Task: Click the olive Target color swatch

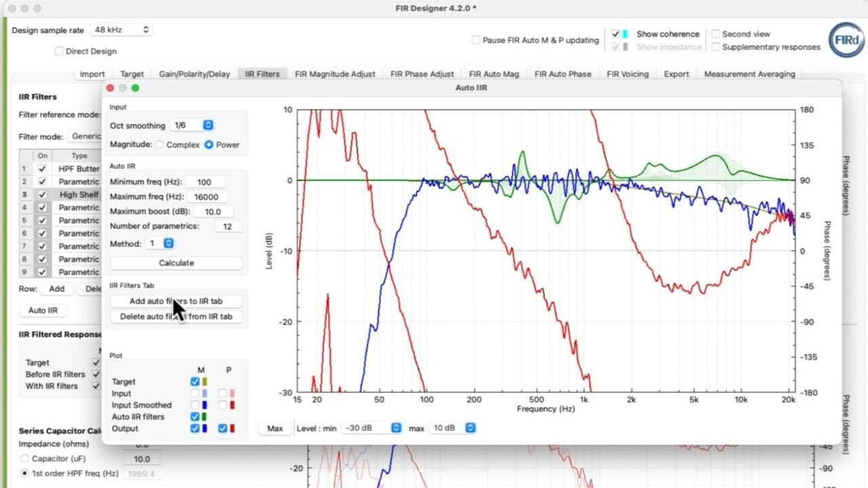Action: [205, 382]
